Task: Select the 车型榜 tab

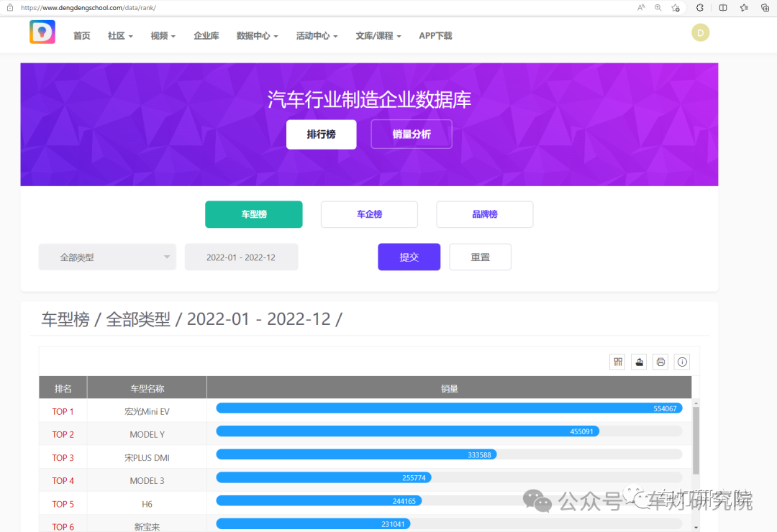Action: 254,214
